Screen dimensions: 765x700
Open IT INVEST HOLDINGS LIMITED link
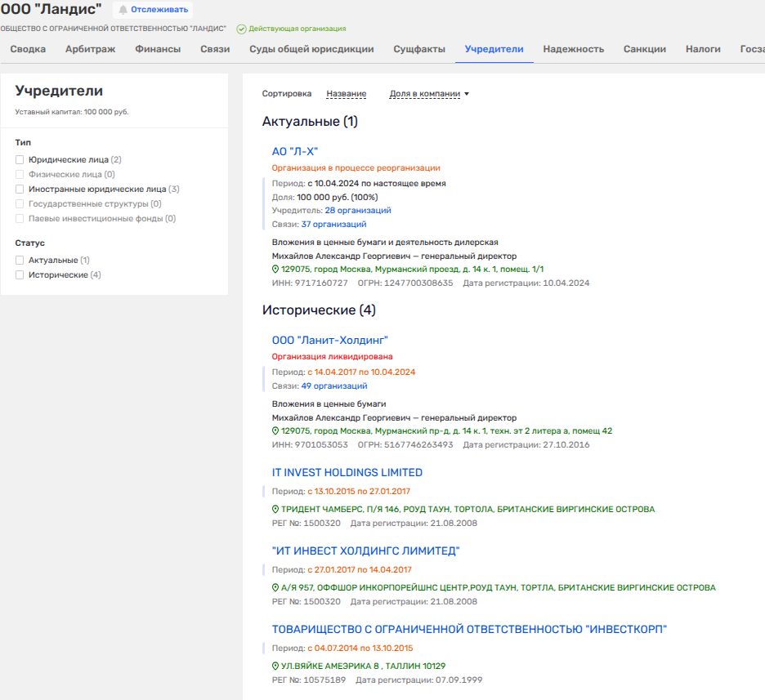(347, 473)
